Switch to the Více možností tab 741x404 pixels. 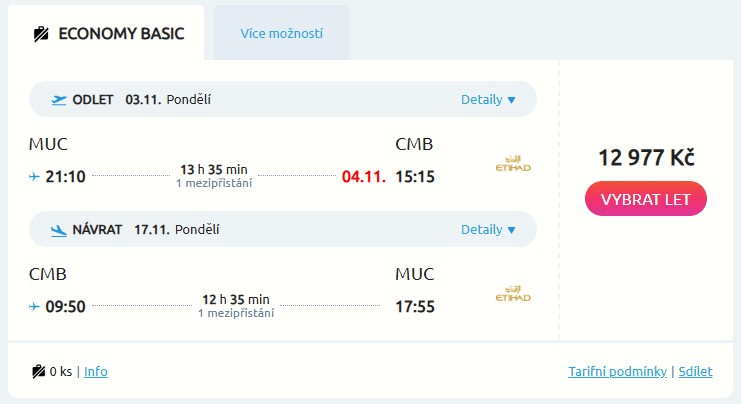pyautogui.click(x=281, y=33)
